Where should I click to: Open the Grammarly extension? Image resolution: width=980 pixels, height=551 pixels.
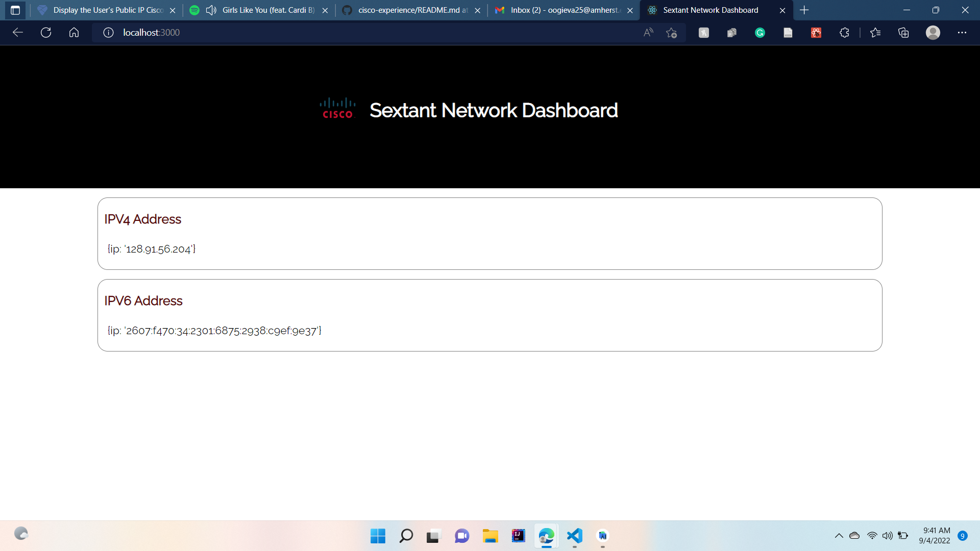760,33
